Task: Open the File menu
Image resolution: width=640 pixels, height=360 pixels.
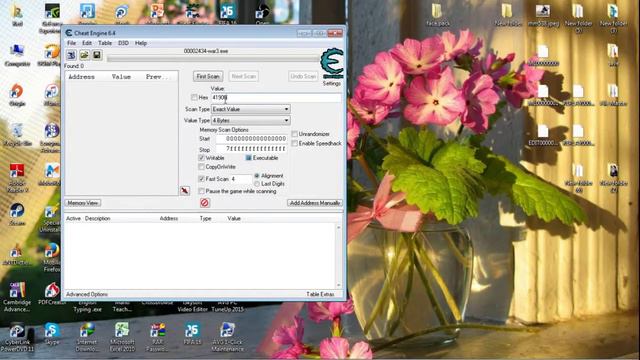Action: point(71,43)
